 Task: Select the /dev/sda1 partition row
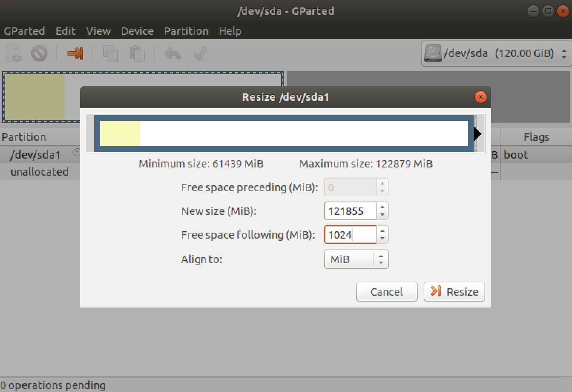[40, 155]
